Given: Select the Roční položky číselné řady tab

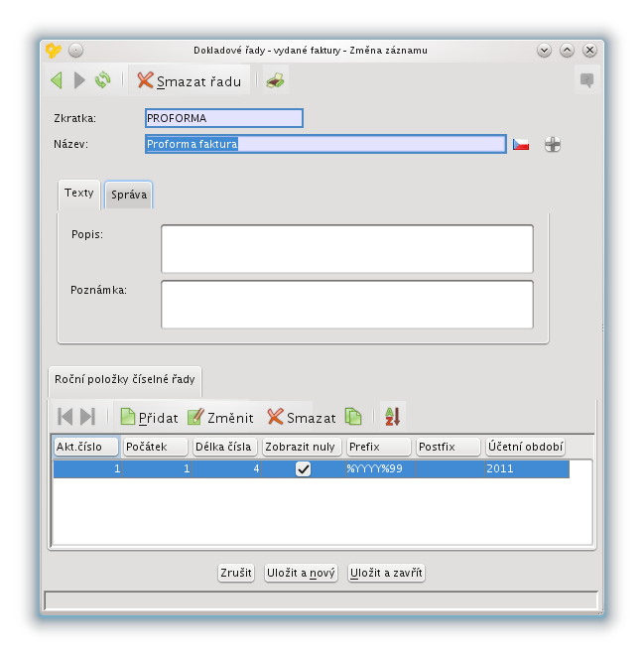Looking at the screenshot, I should (x=125, y=380).
